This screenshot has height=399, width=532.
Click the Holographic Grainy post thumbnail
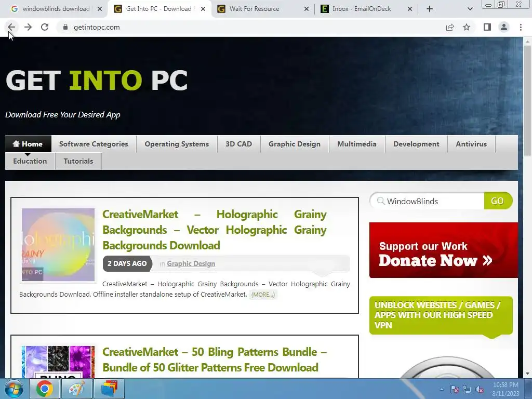point(58,245)
